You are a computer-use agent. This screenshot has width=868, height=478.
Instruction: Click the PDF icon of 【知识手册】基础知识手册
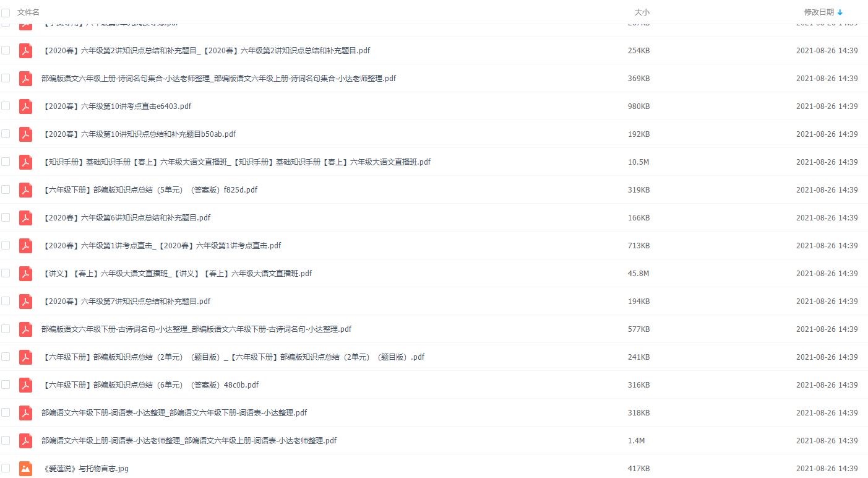[25, 162]
